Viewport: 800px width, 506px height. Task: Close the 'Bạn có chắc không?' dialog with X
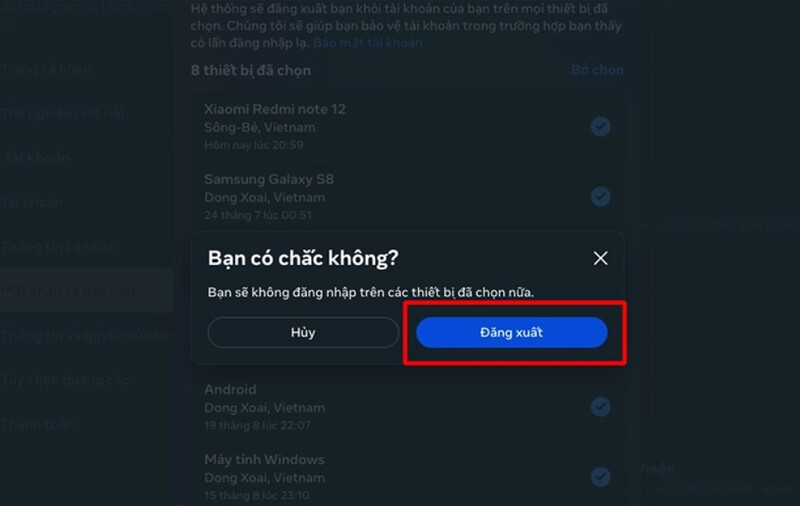click(601, 258)
